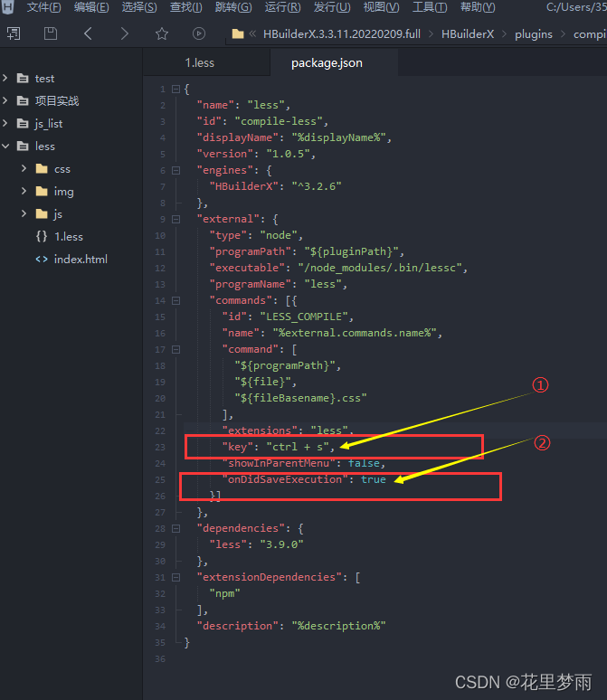Click HBuilderX.3.3.11.20220209.full in breadcrumb
The height and width of the screenshot is (700, 607).
pos(342,34)
